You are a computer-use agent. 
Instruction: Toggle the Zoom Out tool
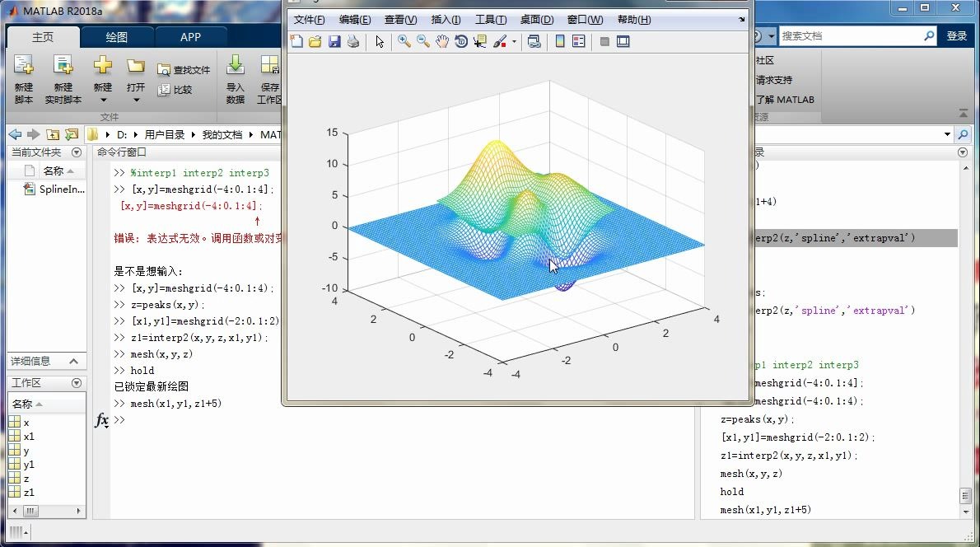[x=422, y=41]
